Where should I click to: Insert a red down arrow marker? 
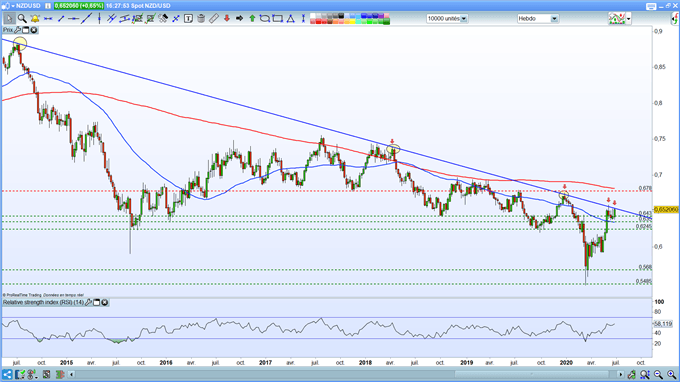click(x=226, y=19)
